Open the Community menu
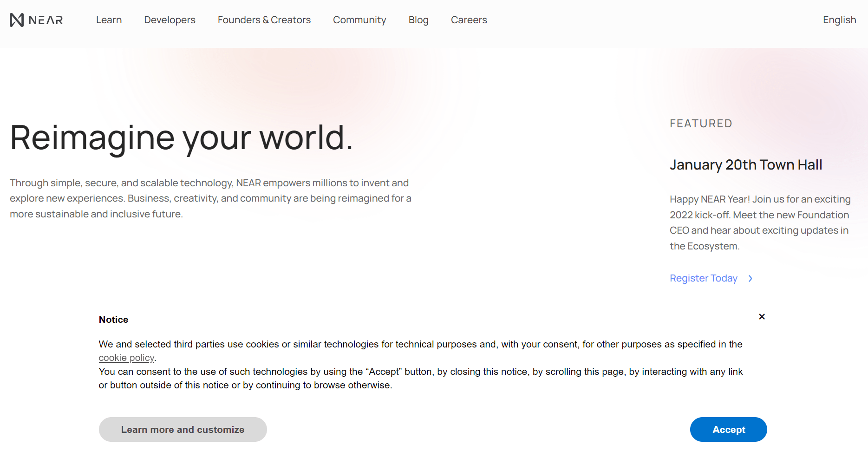Image resolution: width=868 pixels, height=452 pixels. pos(359,20)
